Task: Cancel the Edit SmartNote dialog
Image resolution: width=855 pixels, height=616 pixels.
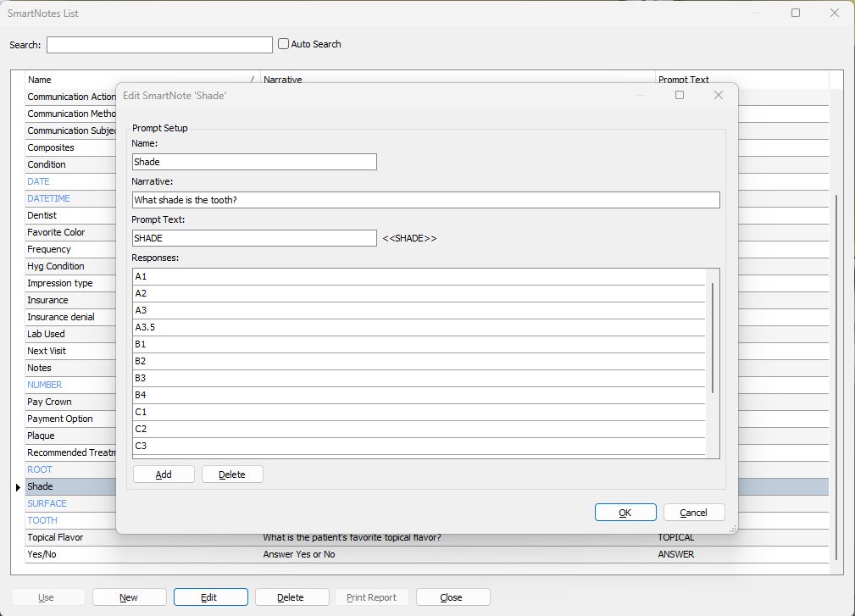Action: point(694,513)
